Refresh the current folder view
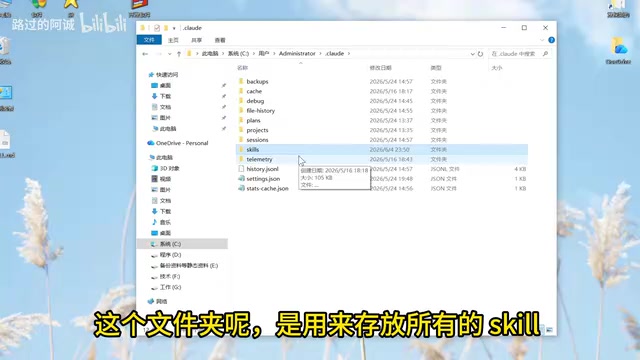The height and width of the screenshot is (360, 640). [x=480, y=53]
